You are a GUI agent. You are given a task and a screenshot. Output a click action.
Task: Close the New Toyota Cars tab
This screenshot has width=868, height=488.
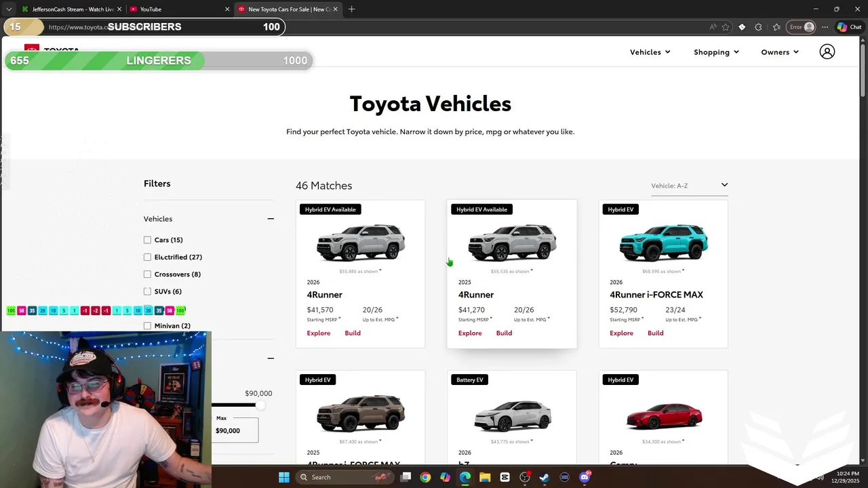(x=336, y=9)
